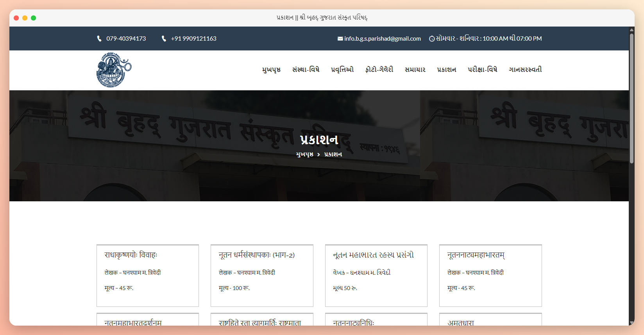Open the ફોટો-ગેલેરી menu item

[379, 70]
